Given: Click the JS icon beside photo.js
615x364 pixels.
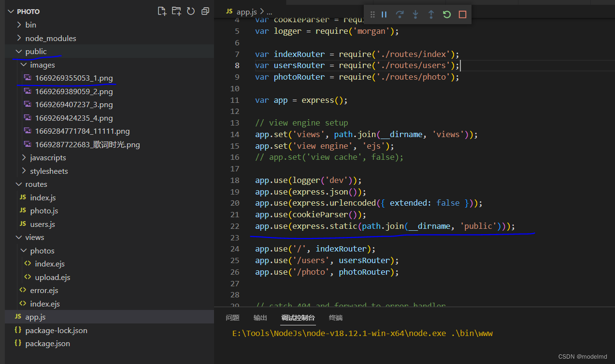Looking at the screenshot, I should (x=23, y=210).
